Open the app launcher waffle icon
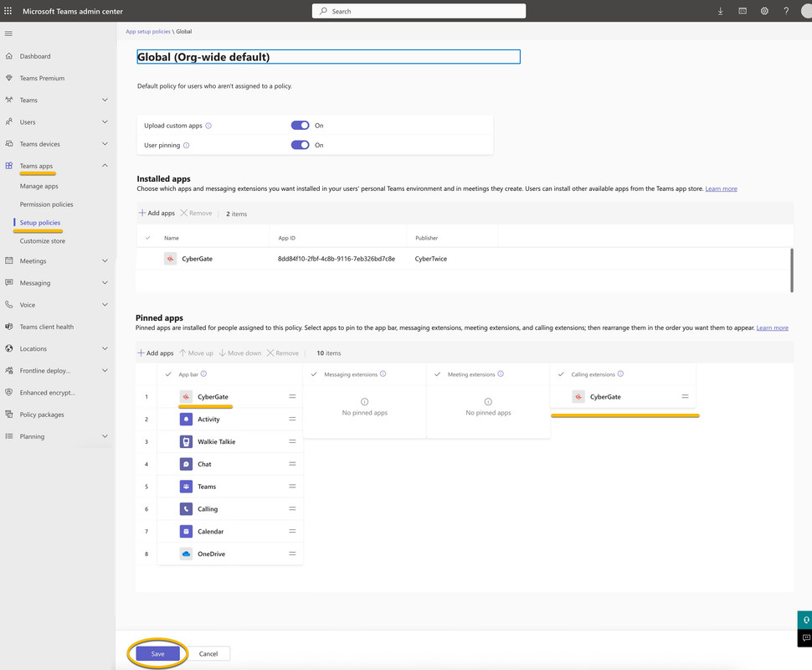 8,10
